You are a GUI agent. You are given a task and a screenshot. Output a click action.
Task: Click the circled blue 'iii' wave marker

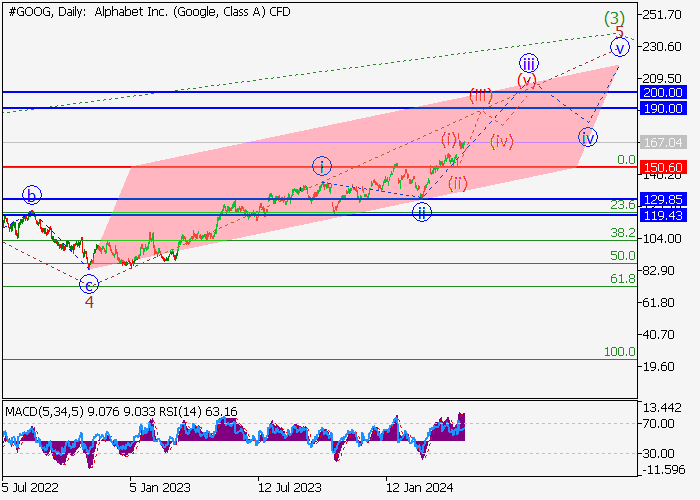(x=529, y=63)
